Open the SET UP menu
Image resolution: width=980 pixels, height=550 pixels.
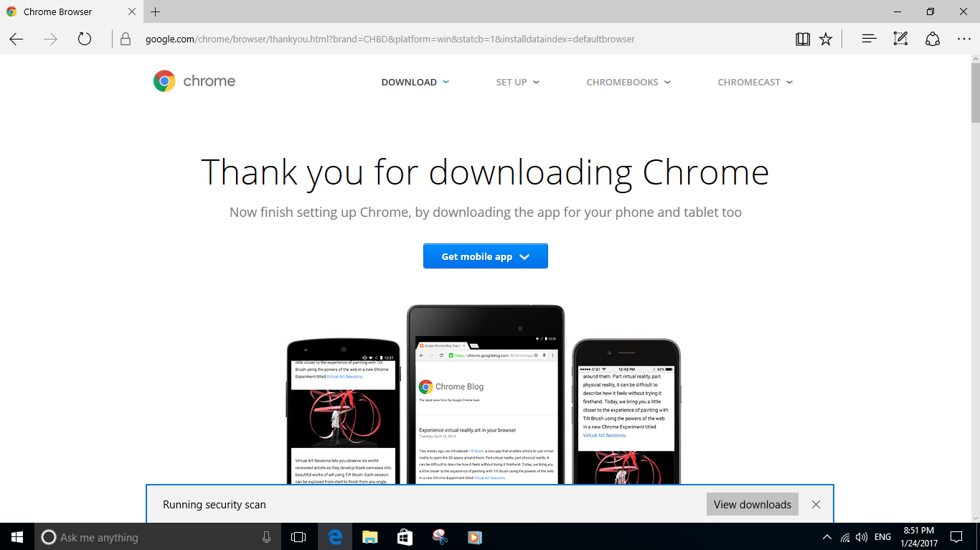[517, 82]
